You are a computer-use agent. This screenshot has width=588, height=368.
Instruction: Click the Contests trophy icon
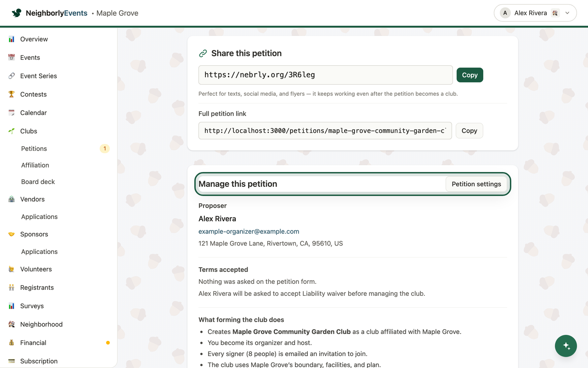click(11, 94)
